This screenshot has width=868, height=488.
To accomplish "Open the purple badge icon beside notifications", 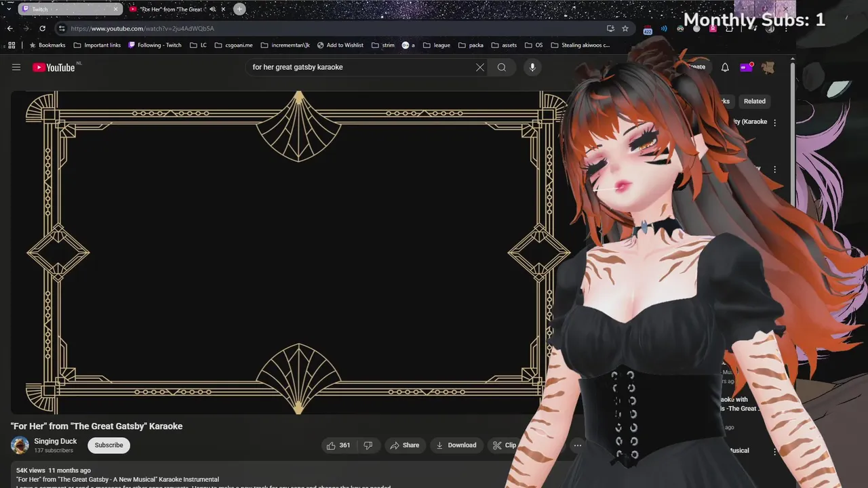I will 746,67.
